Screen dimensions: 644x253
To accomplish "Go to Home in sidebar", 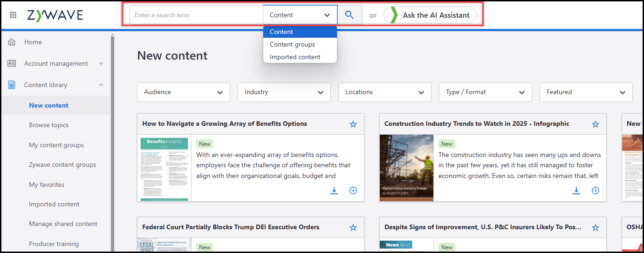I will (33, 42).
